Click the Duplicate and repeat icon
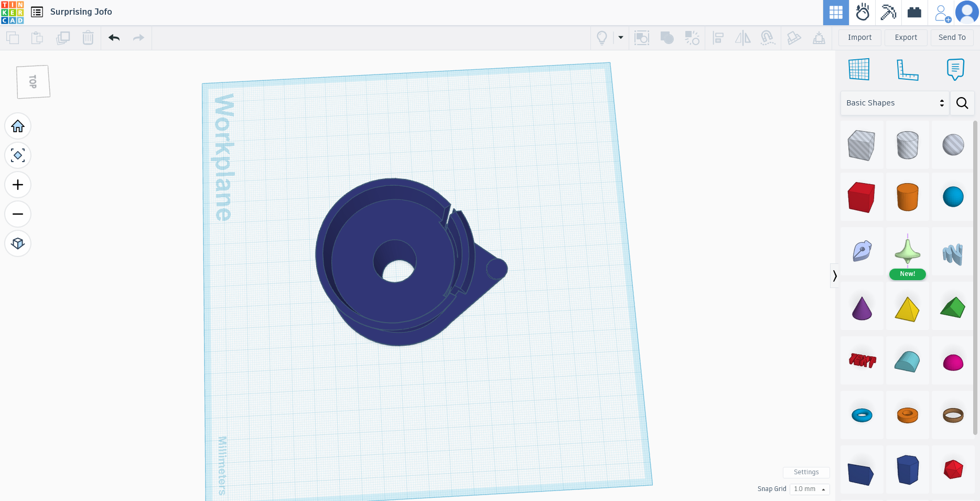Image resolution: width=980 pixels, height=501 pixels. (63, 38)
